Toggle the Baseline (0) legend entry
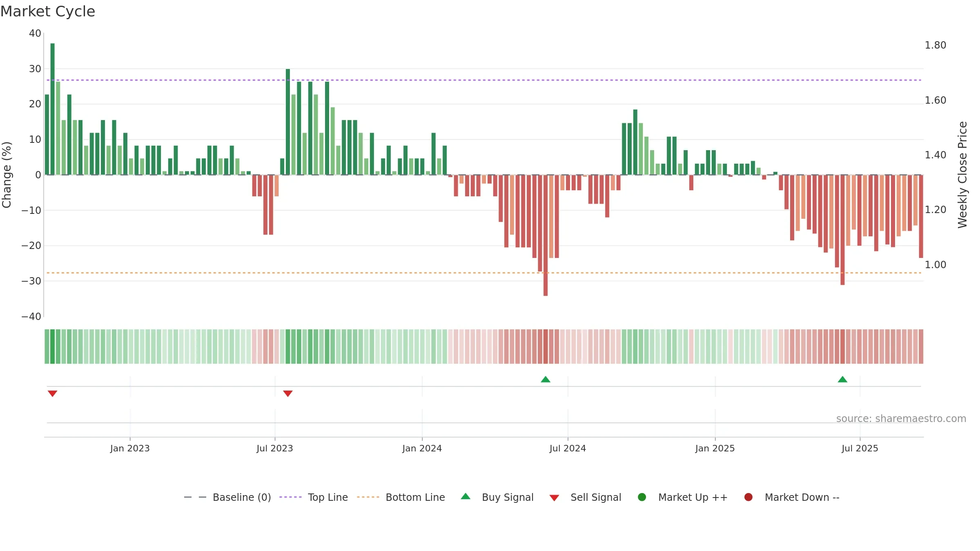Image resolution: width=980 pixels, height=551 pixels. (x=227, y=497)
